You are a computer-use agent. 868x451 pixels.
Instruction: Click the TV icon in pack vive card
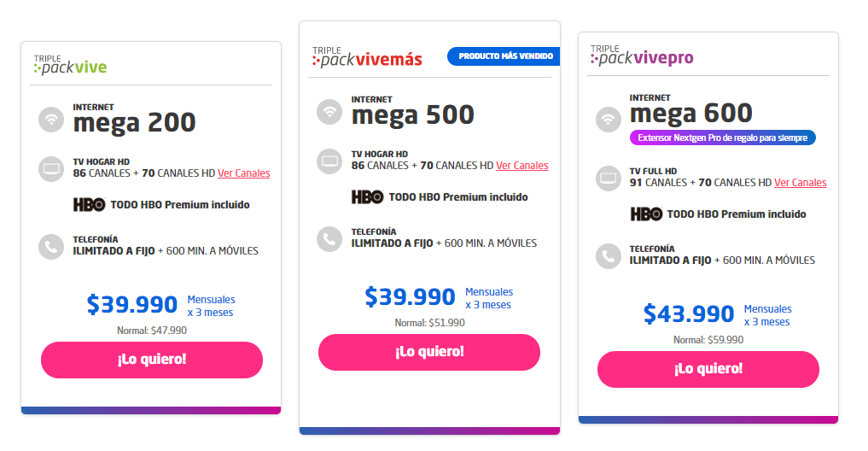click(x=51, y=168)
